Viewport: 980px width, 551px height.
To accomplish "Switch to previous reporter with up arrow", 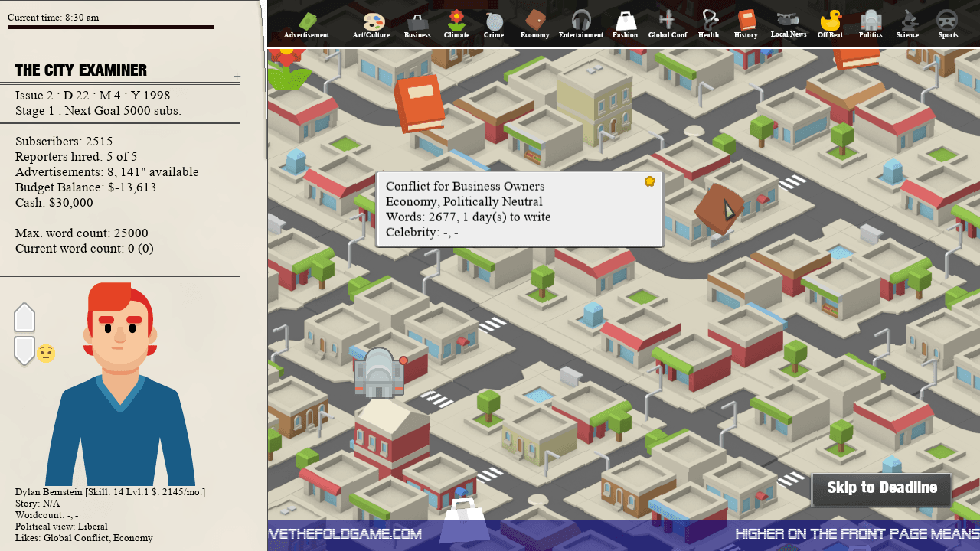I will [x=24, y=318].
